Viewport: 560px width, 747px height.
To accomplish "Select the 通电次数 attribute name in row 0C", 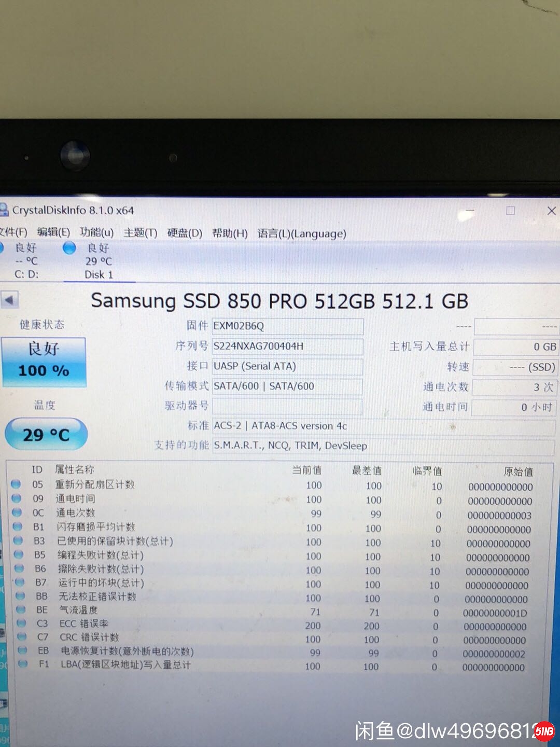I will pyautogui.click(x=76, y=513).
